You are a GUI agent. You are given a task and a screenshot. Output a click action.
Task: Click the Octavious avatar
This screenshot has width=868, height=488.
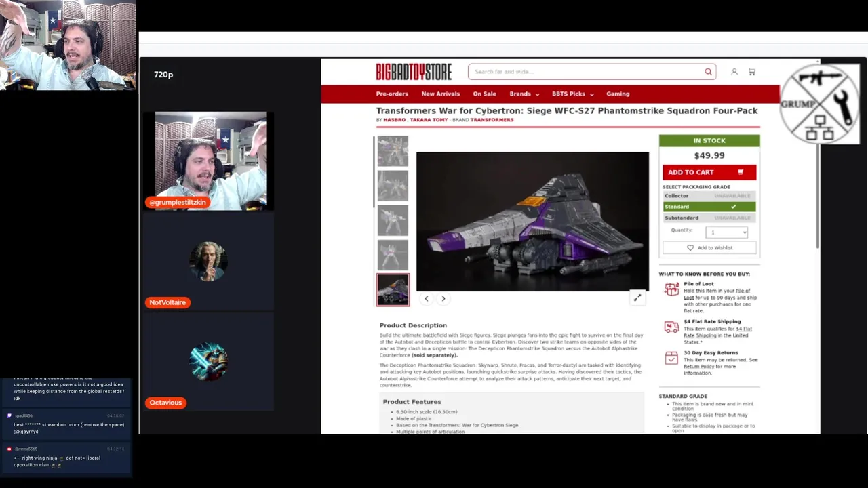(209, 361)
